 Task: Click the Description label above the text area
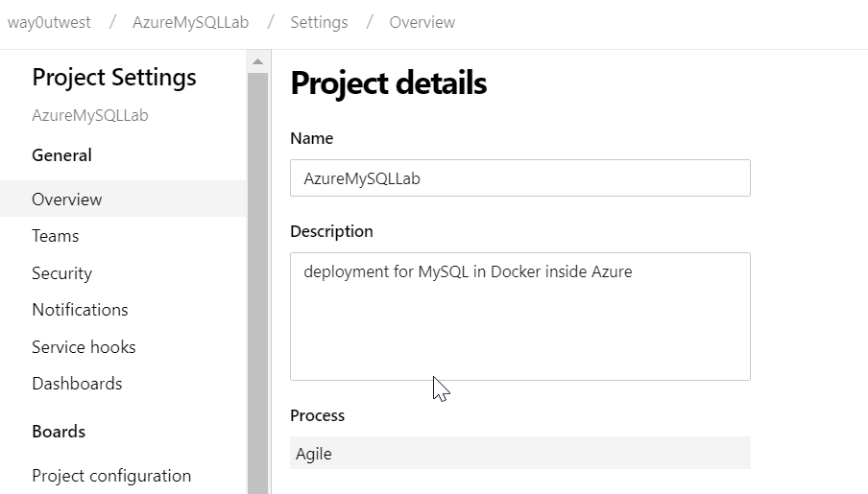pos(331,231)
